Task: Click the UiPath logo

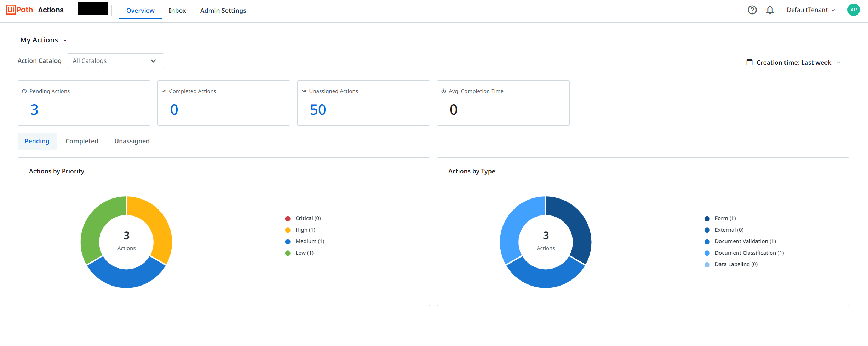Action: (x=20, y=10)
